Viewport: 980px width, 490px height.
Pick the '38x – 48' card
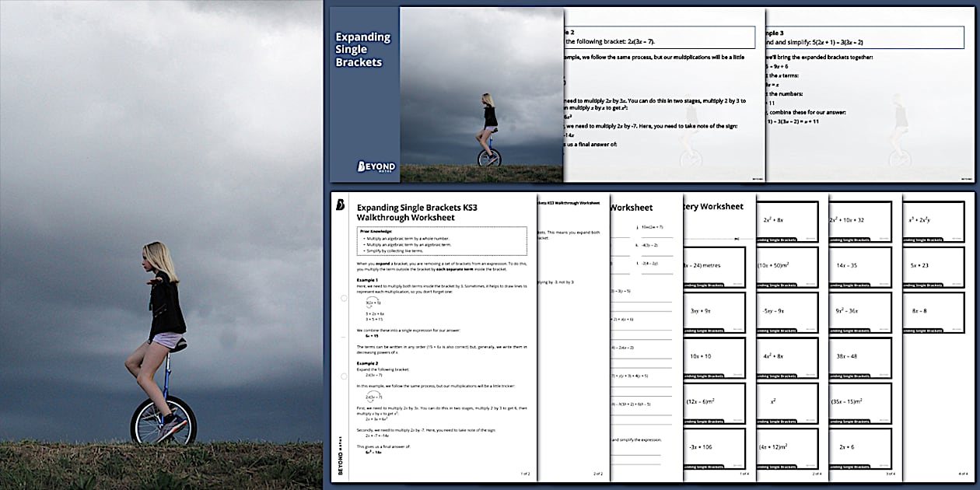[859, 356]
